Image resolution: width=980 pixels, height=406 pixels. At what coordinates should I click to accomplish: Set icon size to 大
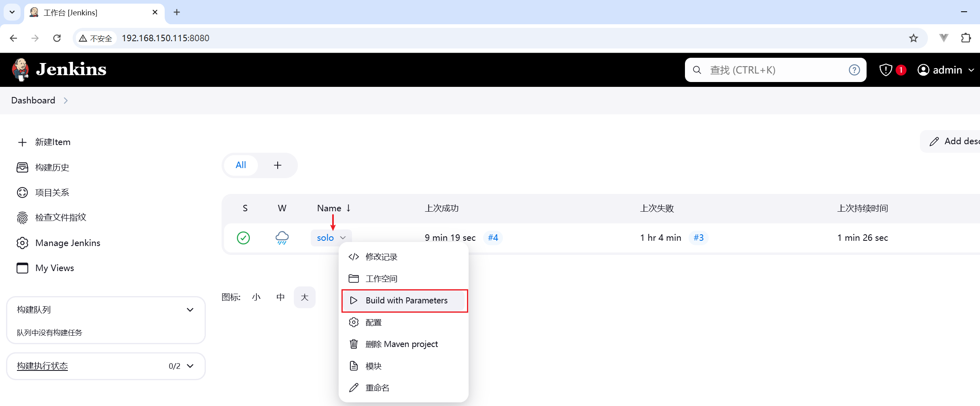(305, 297)
